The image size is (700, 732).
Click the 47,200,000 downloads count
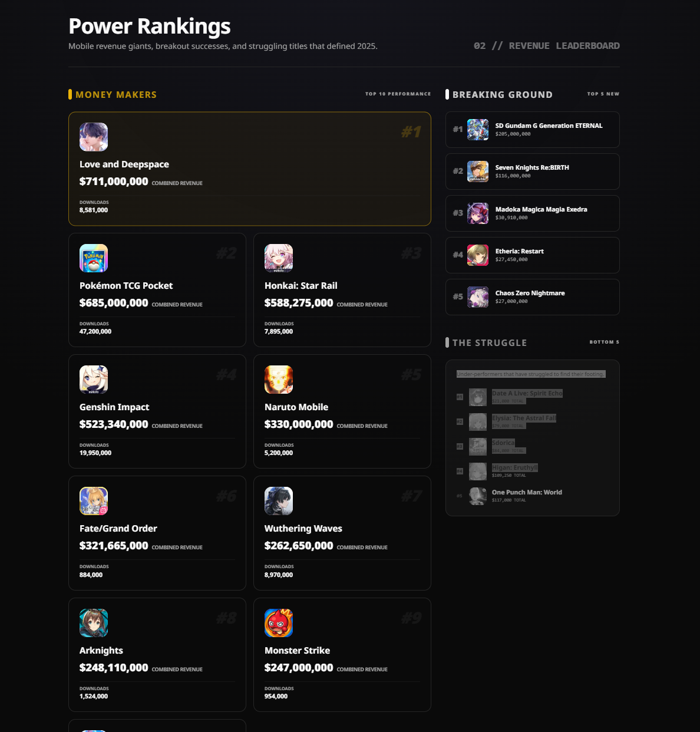click(95, 331)
